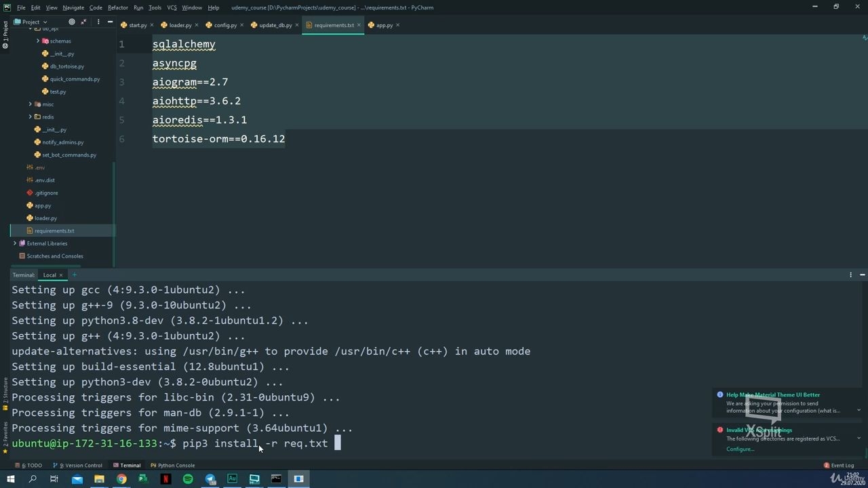The image size is (868, 488).
Task: Open terminal panel options menu icon
Action: pyautogui.click(x=850, y=275)
